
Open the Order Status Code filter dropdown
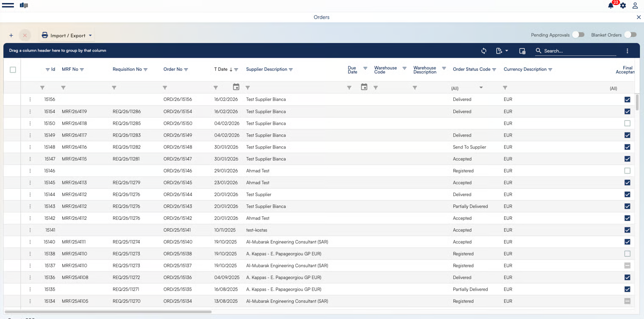(481, 88)
